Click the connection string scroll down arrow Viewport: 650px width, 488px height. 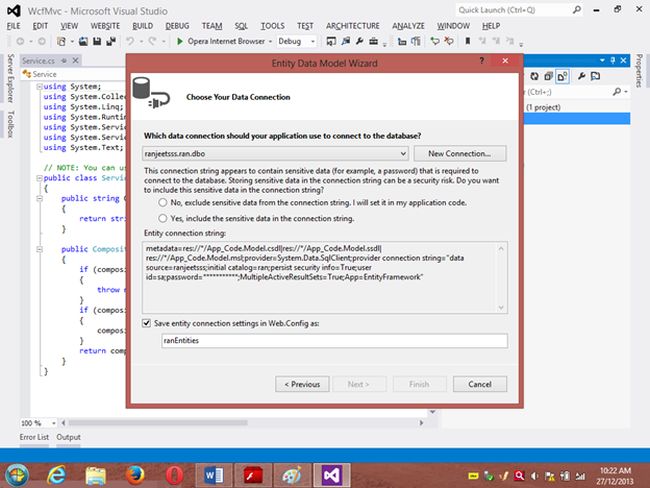tap(501, 308)
